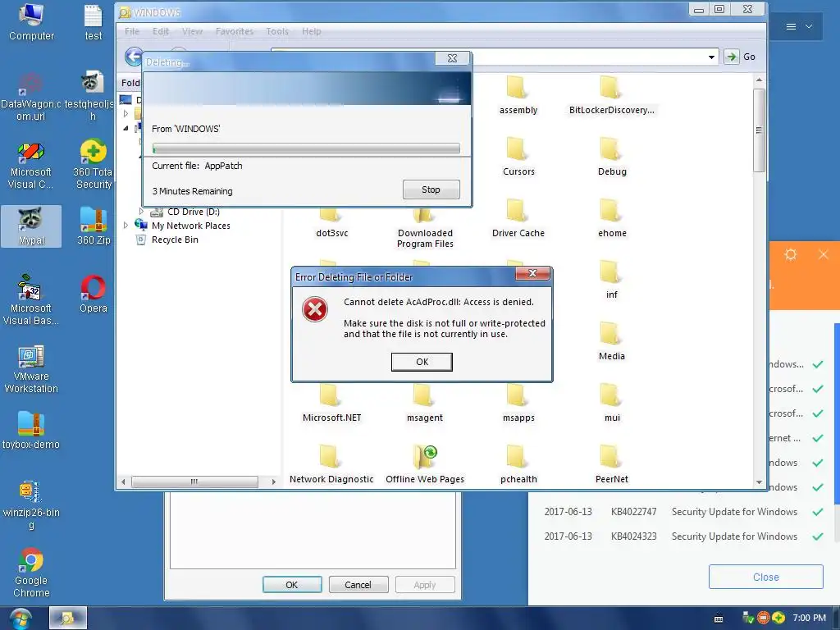Image resolution: width=840 pixels, height=630 pixels.
Task: Click OK in Error Deleting dialog
Action: coord(422,362)
